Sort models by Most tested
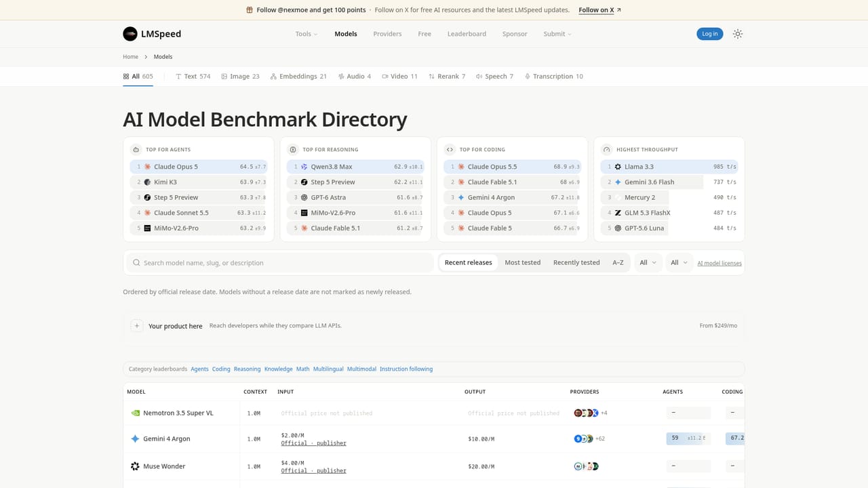 [523, 262]
